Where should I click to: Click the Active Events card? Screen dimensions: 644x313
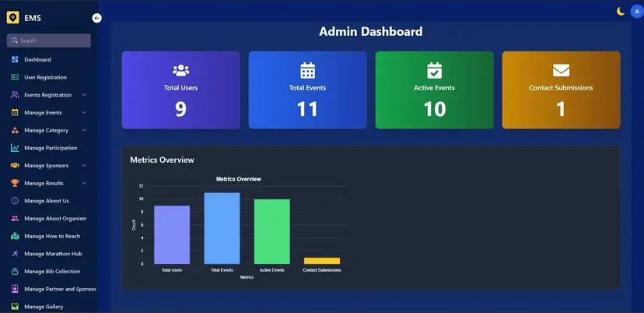pyautogui.click(x=435, y=90)
